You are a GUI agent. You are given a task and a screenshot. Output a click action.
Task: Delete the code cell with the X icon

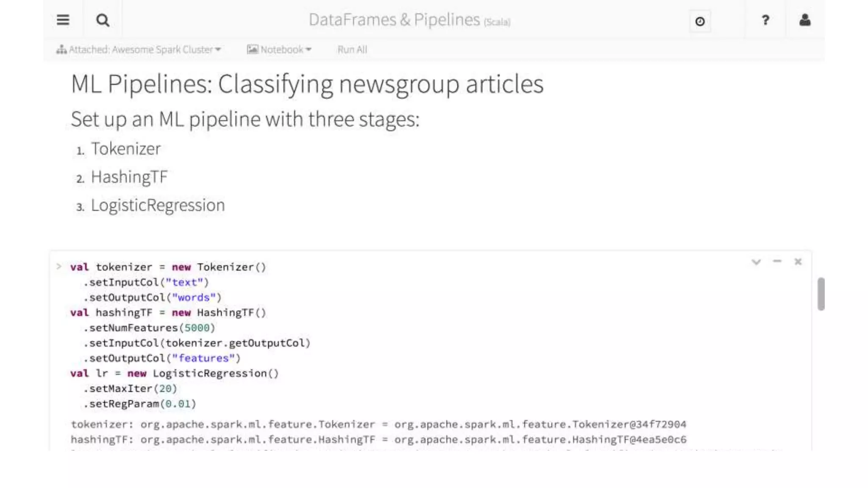(798, 262)
